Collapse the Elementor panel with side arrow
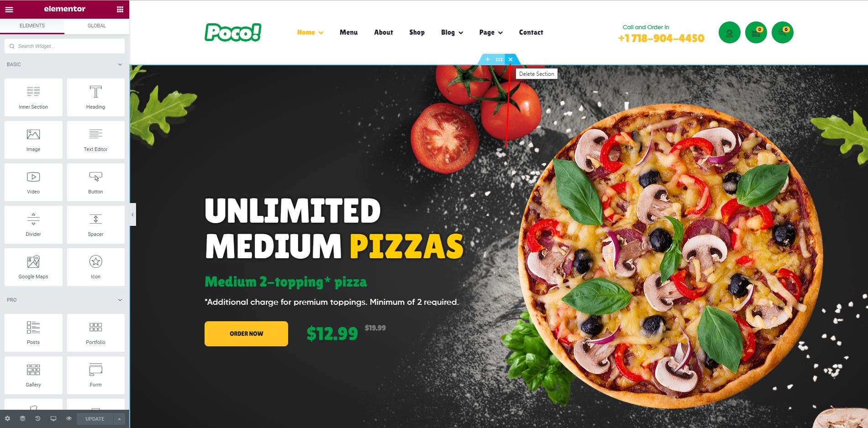868x428 pixels. coord(133,214)
